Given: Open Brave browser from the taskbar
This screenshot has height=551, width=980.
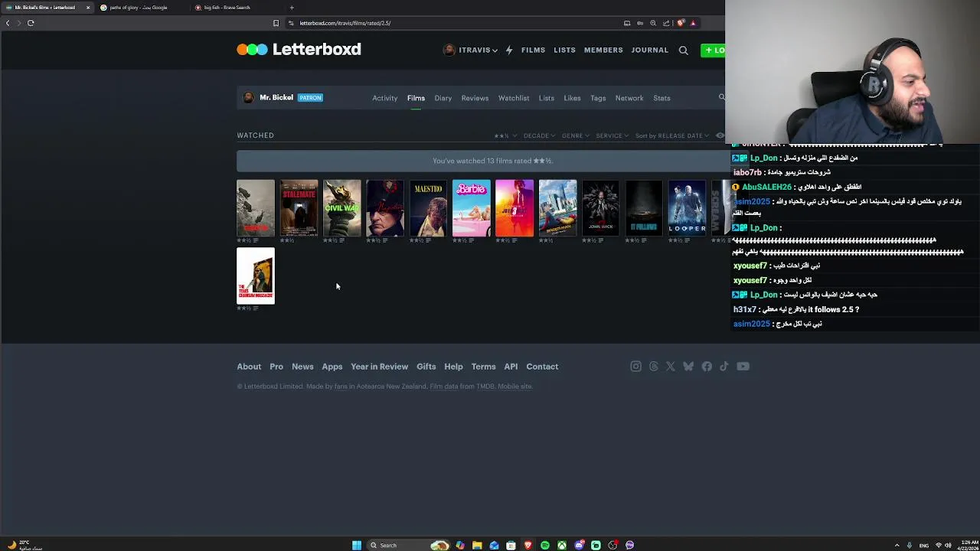Looking at the screenshot, I should click(x=528, y=545).
